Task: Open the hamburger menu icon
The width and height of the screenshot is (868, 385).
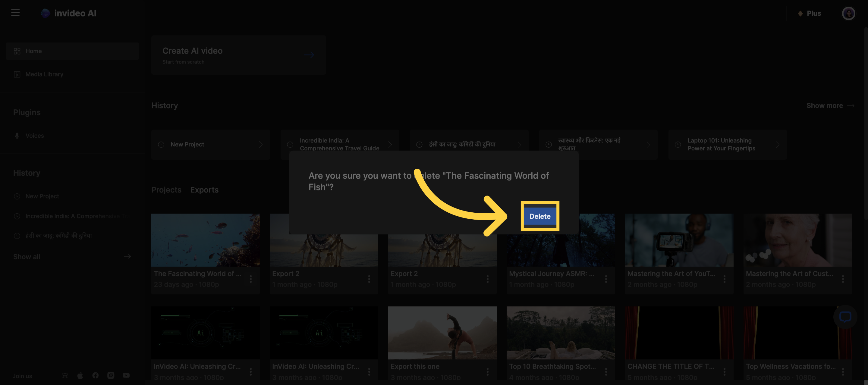Action: 15,13
